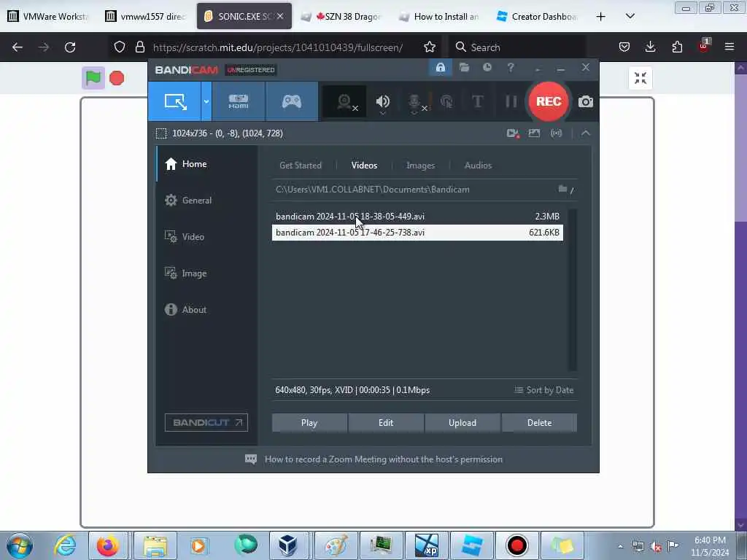Select bandicam 2024-11-05 18-38-05-449.avi

click(x=417, y=216)
